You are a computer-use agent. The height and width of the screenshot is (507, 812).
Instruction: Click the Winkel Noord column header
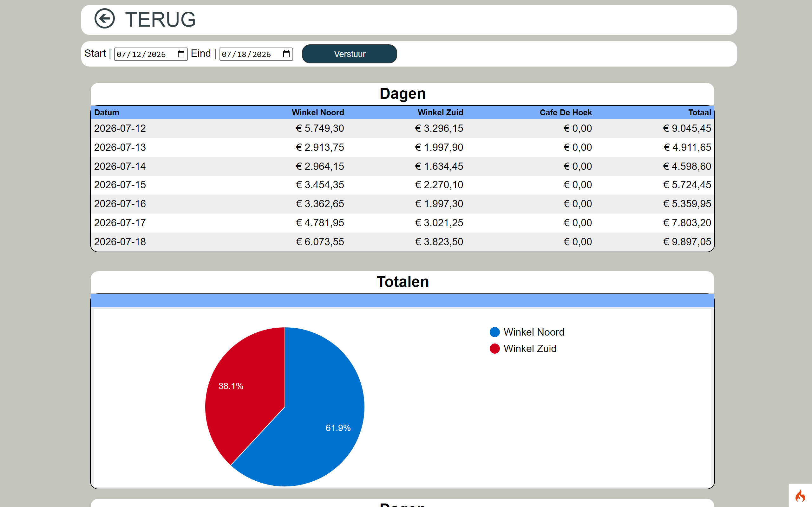coord(318,113)
